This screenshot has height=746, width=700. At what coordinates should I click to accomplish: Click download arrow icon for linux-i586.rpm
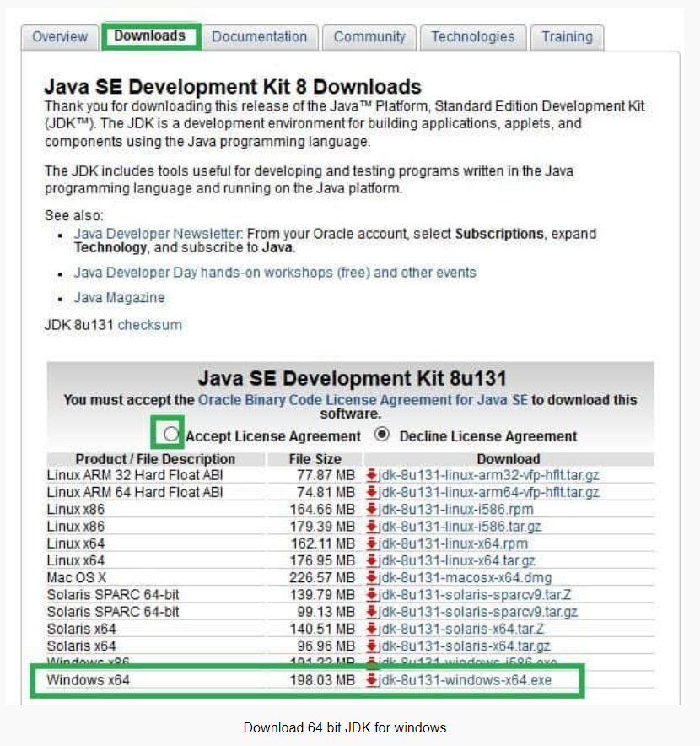pyautogui.click(x=371, y=510)
